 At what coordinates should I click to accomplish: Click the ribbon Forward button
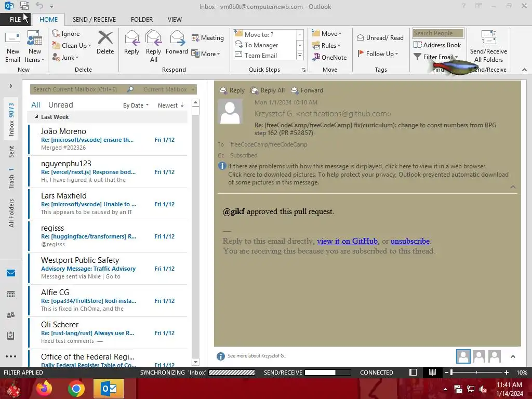[177, 43]
